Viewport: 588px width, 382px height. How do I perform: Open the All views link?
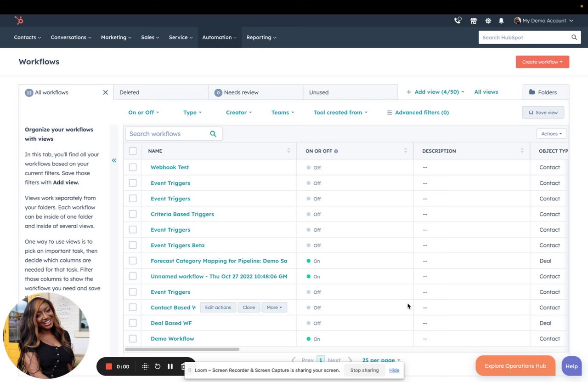486,92
